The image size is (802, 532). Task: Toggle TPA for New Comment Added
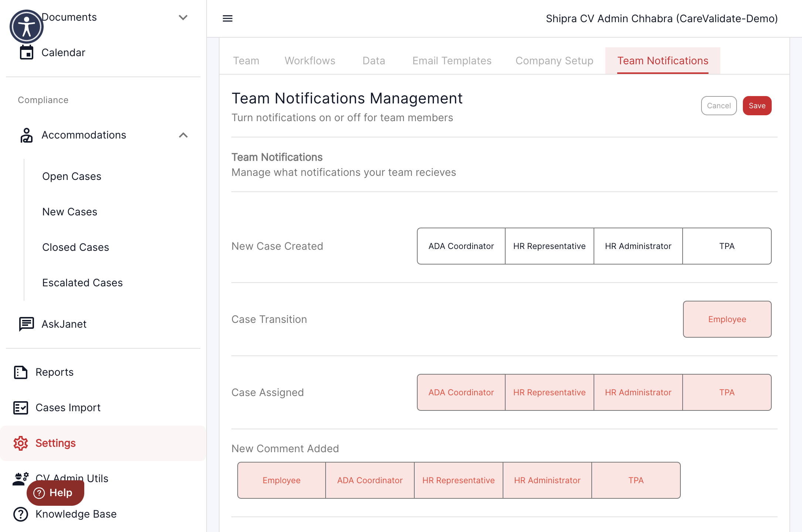coord(636,480)
